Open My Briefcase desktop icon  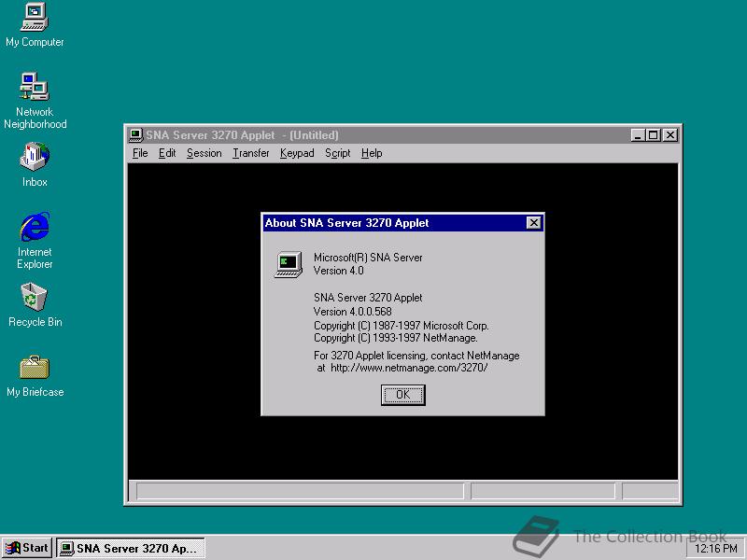click(35, 376)
